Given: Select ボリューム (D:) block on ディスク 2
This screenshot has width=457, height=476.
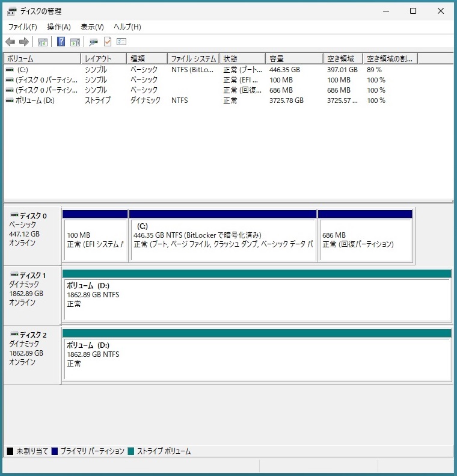Looking at the screenshot, I should [257, 355].
